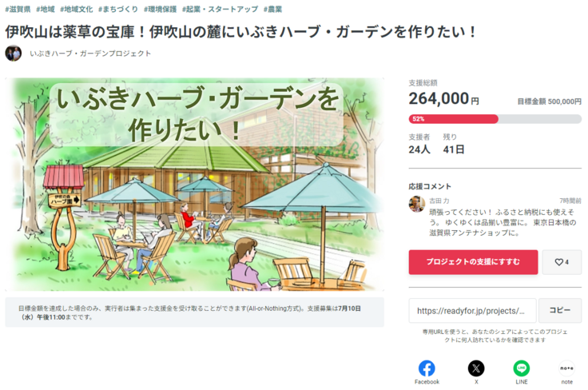
Task: Open commenter 吉田 力 name link
Action: tap(439, 200)
